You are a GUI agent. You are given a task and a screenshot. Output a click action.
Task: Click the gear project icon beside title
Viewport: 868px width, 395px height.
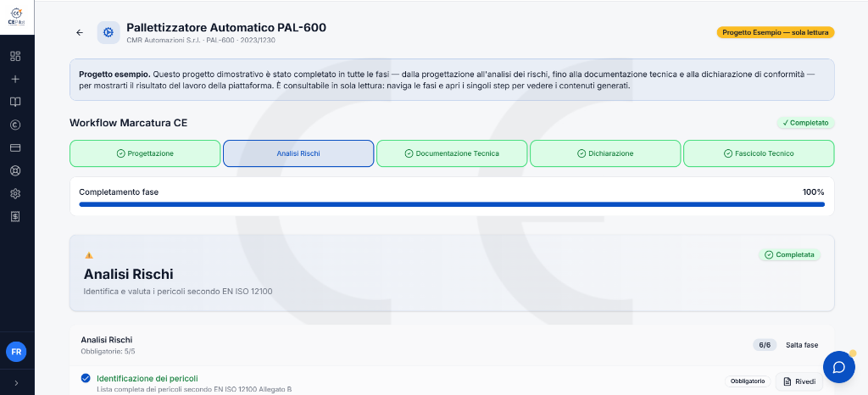[x=108, y=33]
